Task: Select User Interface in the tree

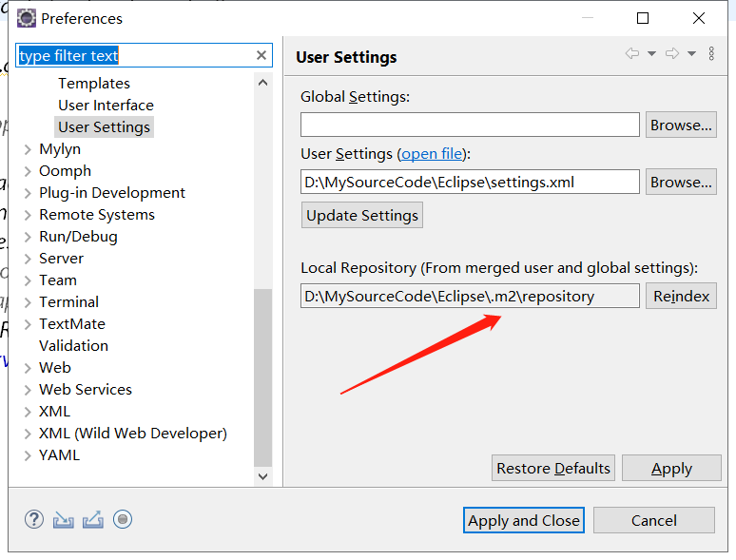Action: tap(106, 106)
